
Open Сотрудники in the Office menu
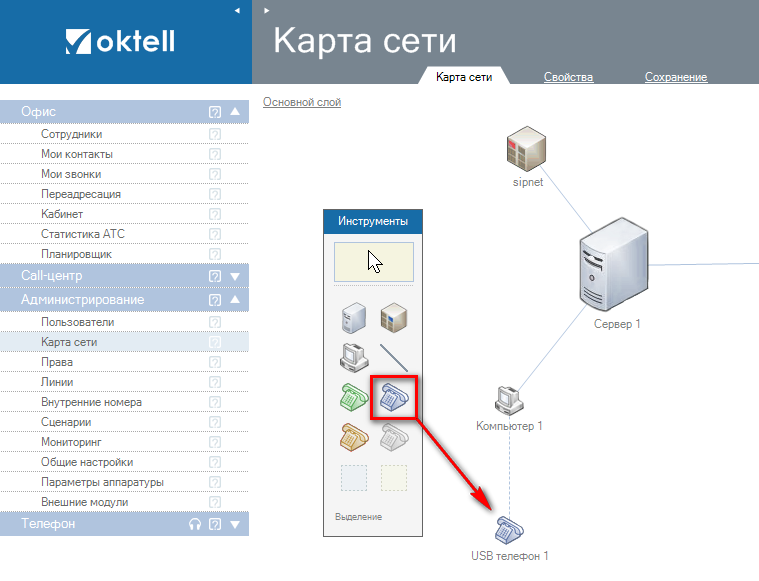[x=71, y=134]
